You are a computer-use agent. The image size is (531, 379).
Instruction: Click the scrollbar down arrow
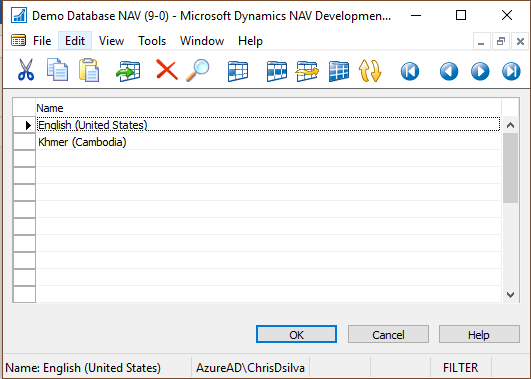pyautogui.click(x=510, y=295)
